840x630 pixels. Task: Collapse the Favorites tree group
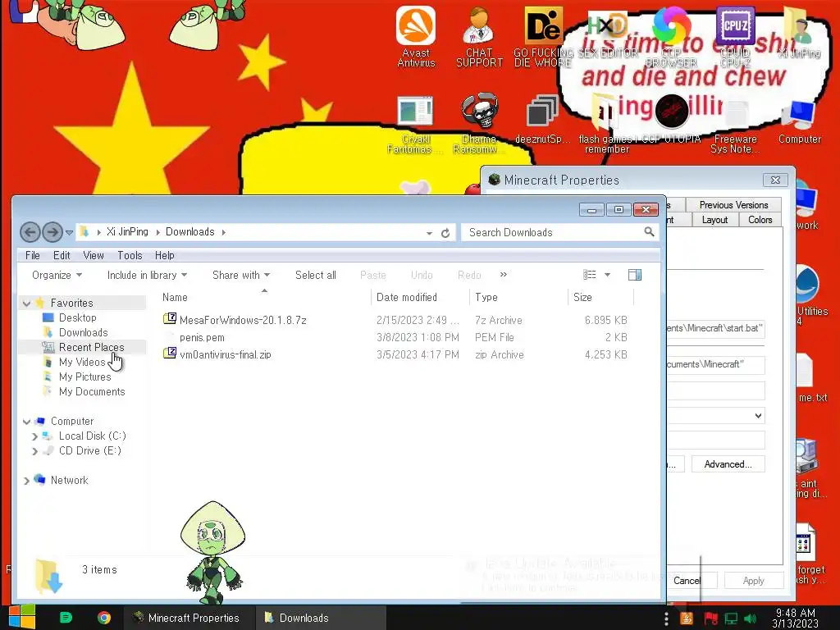tap(26, 304)
